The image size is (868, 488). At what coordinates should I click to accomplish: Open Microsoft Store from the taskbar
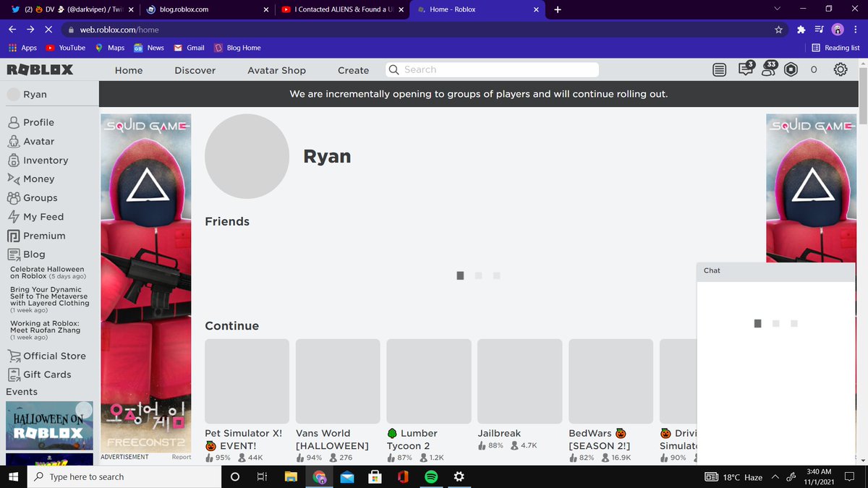[x=375, y=477]
